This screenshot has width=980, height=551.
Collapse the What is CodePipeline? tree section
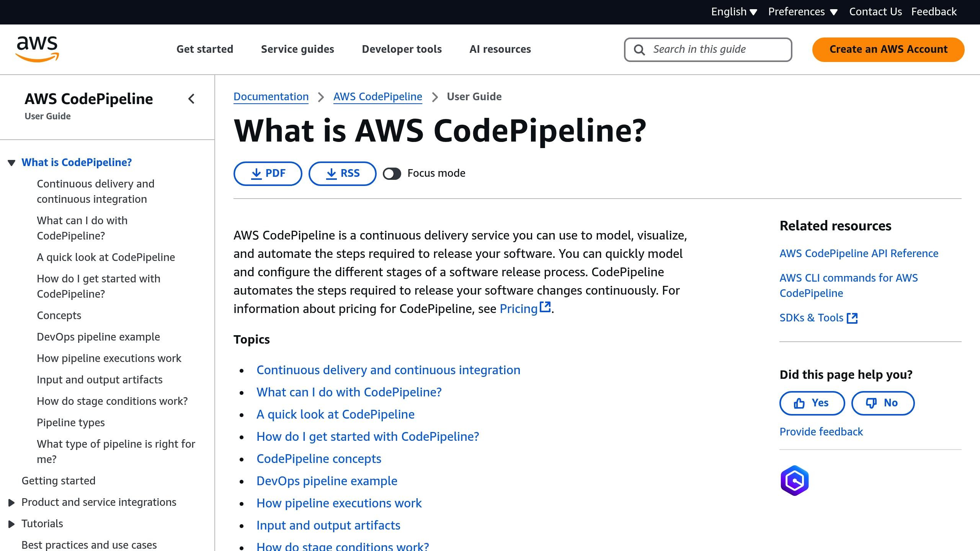click(11, 163)
